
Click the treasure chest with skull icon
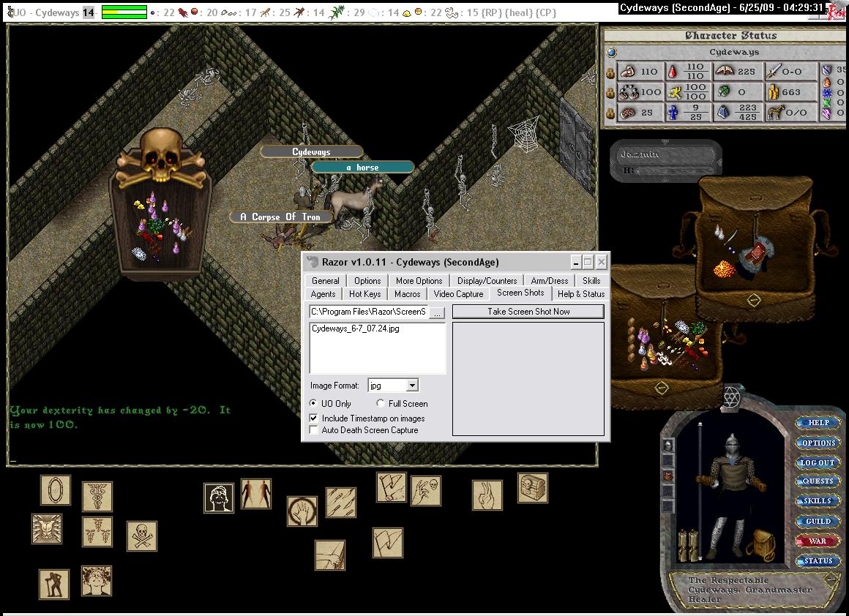[x=532, y=488]
